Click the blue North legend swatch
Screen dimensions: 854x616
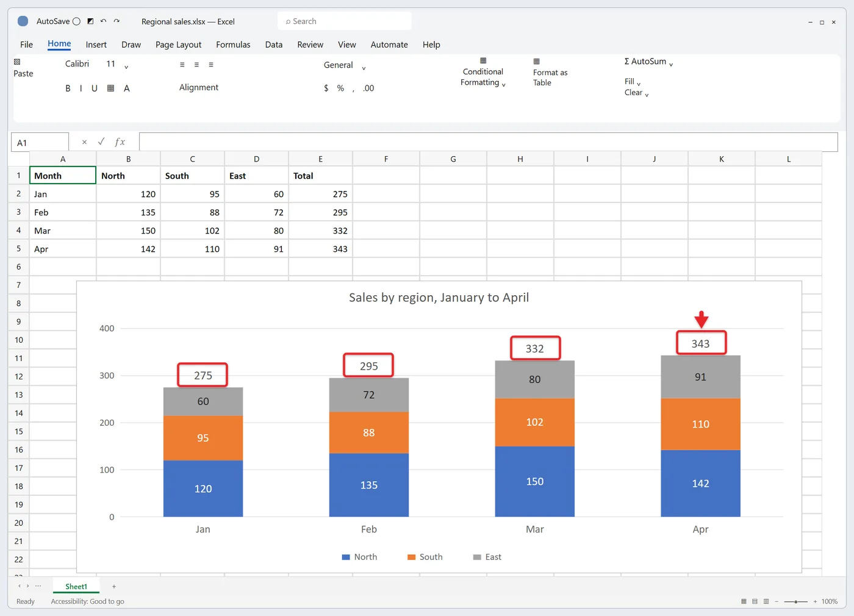(x=346, y=557)
